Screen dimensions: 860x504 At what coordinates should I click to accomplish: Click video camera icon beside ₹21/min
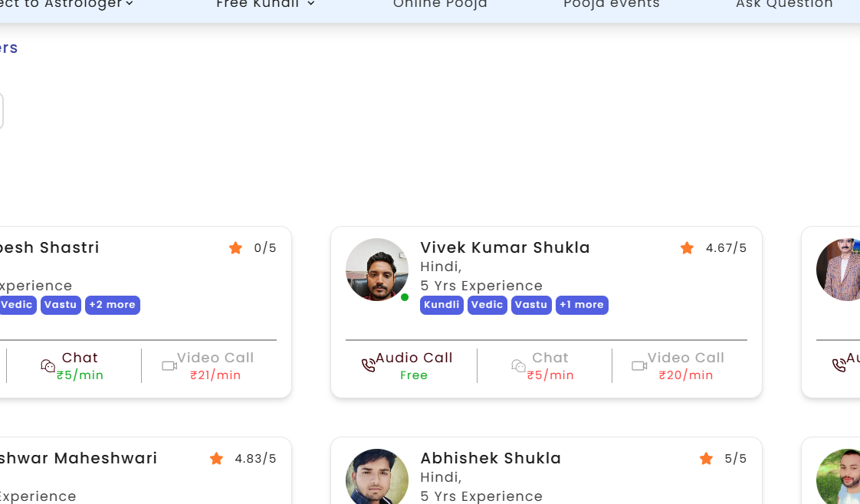(169, 366)
